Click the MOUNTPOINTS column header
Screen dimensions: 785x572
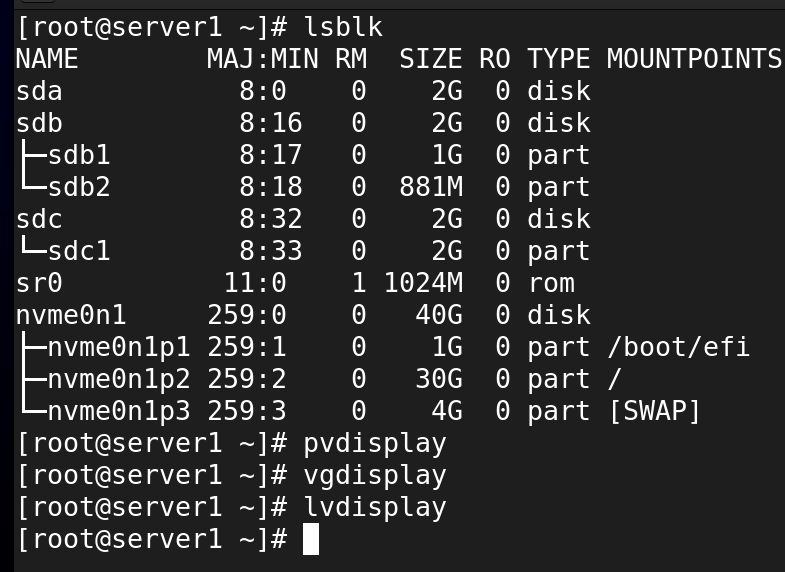(694, 59)
